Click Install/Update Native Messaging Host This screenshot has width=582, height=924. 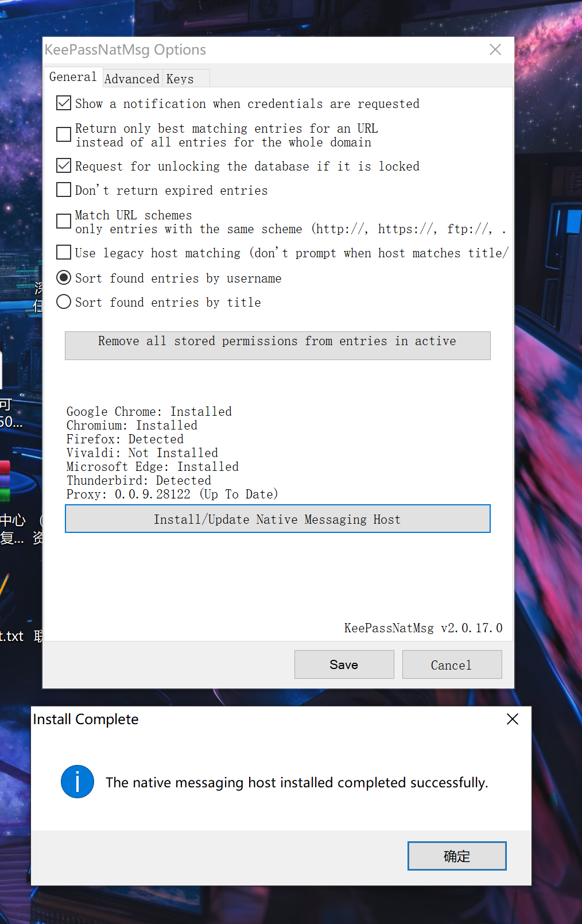pyautogui.click(x=278, y=519)
